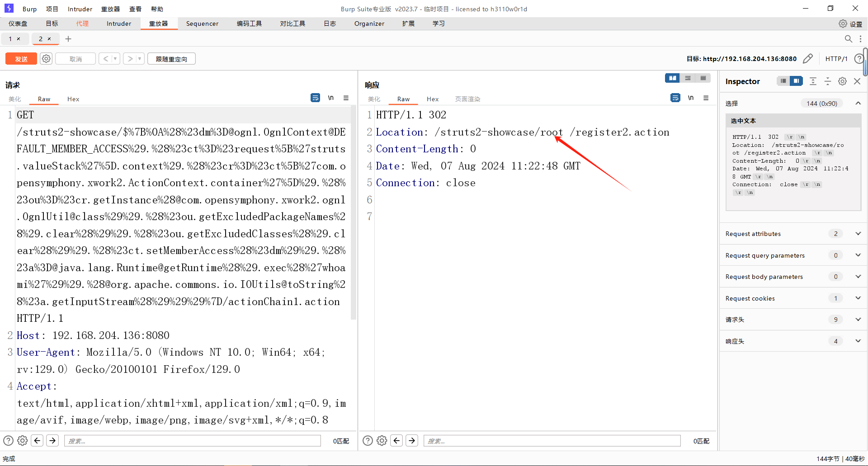Toggle response pane word-wrap icon
The width and height of the screenshot is (868, 466).
675,98
